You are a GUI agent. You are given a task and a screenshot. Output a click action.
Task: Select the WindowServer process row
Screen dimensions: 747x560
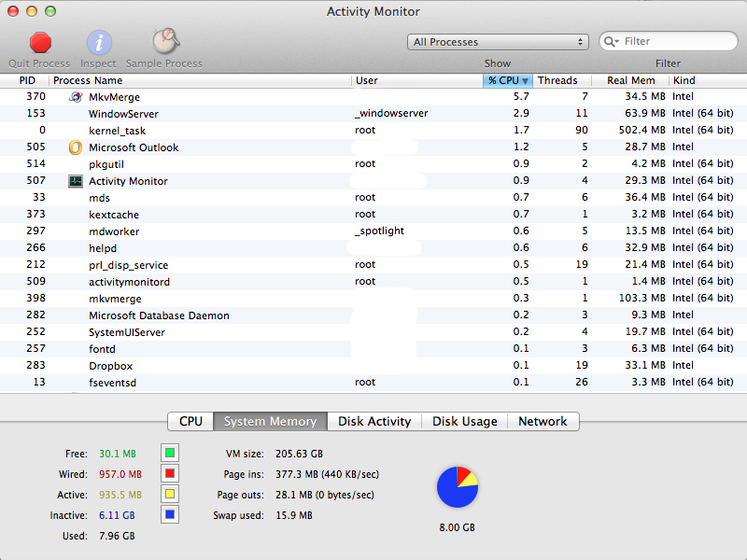click(x=373, y=114)
